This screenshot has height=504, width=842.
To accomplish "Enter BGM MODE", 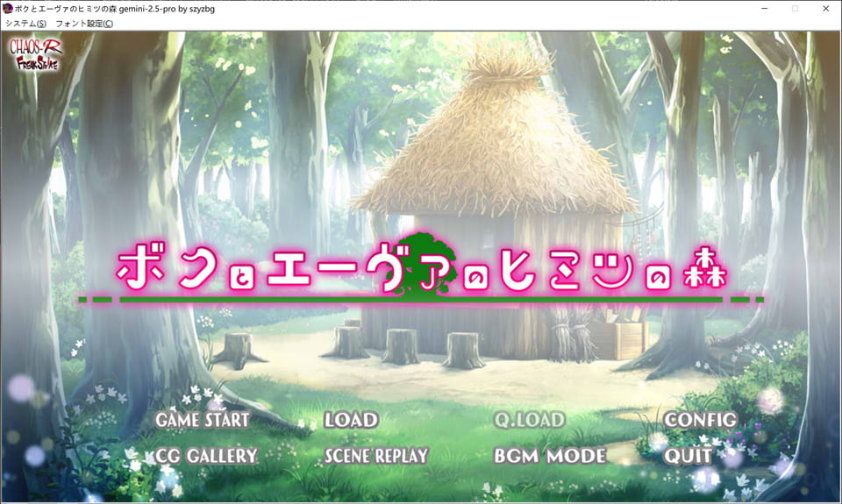I will tap(550, 456).
